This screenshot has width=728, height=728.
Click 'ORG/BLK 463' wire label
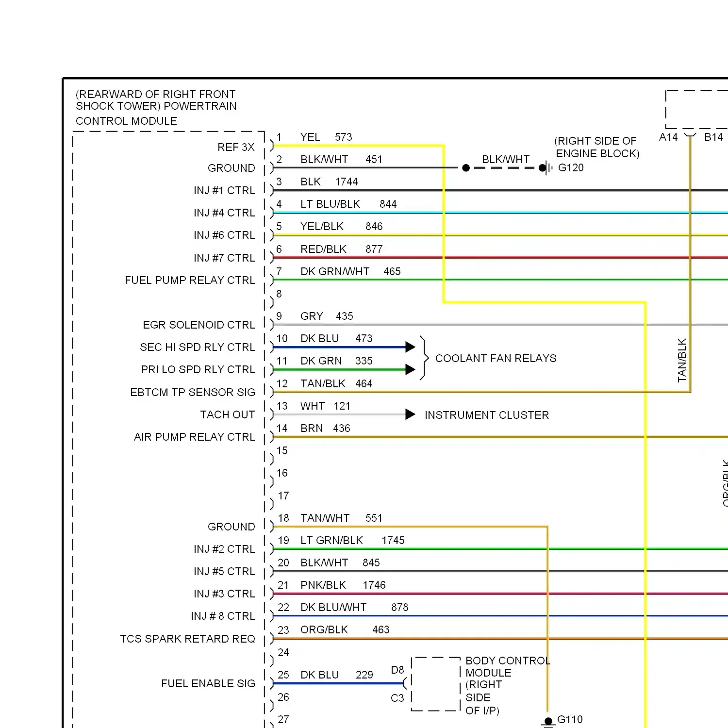345,630
